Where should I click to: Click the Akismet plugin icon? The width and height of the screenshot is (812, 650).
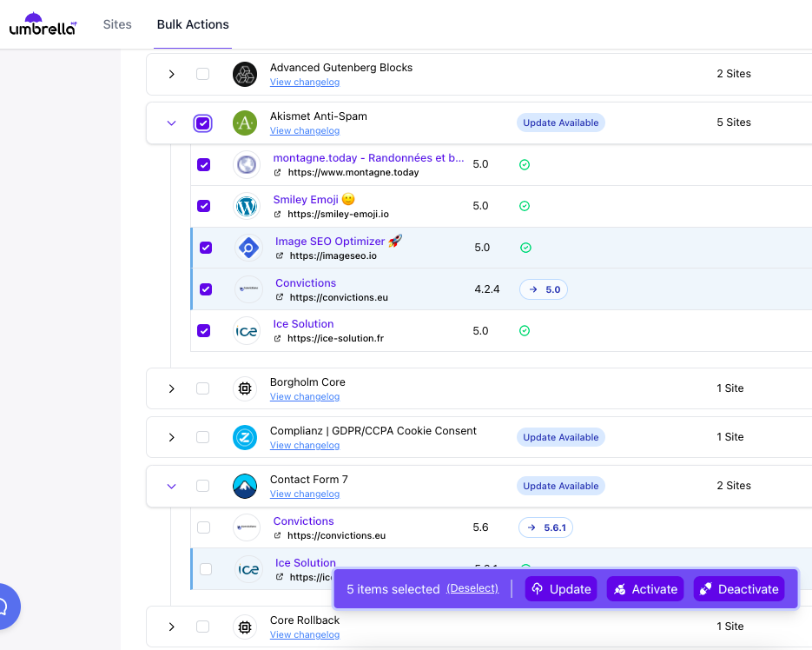click(245, 123)
